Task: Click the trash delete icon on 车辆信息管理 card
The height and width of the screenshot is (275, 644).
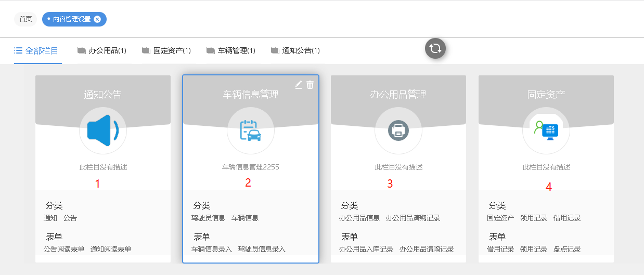Action: tap(310, 85)
